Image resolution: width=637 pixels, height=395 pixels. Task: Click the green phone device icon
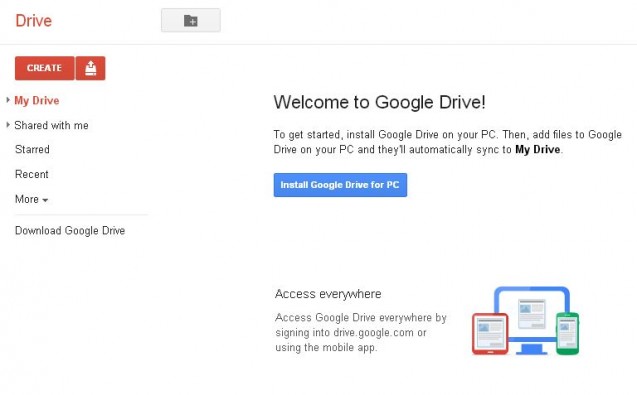[x=568, y=334]
